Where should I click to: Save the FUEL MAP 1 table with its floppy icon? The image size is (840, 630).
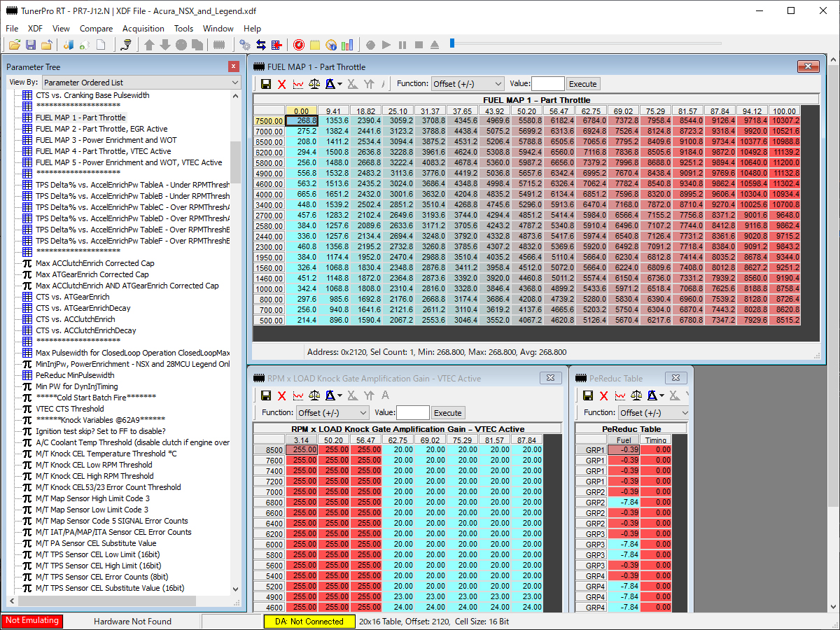[x=266, y=84]
